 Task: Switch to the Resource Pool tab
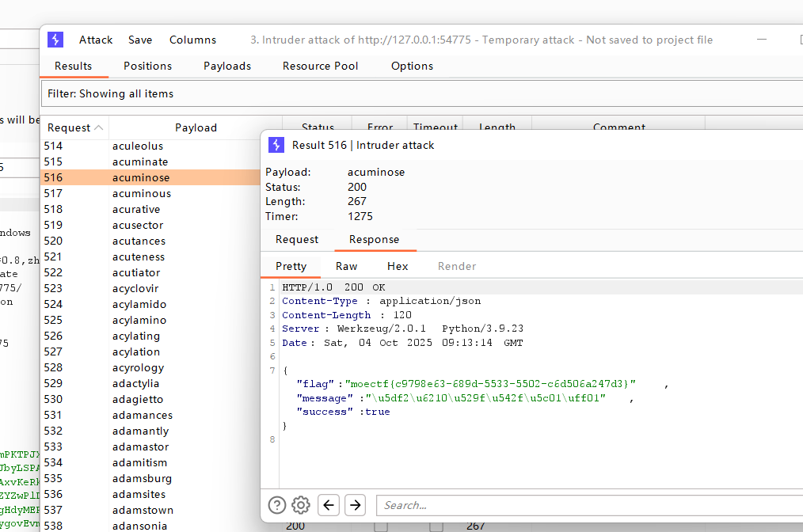[321, 66]
